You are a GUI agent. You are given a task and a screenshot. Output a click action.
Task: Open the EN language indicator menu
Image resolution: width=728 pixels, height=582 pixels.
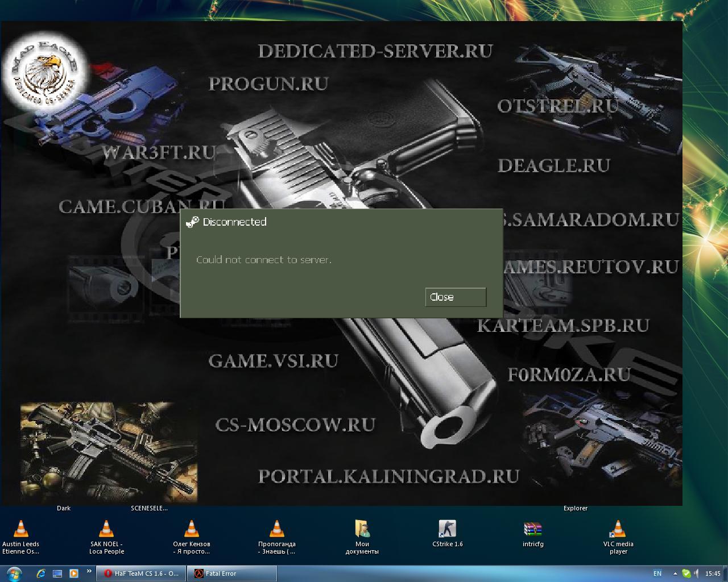(657, 573)
